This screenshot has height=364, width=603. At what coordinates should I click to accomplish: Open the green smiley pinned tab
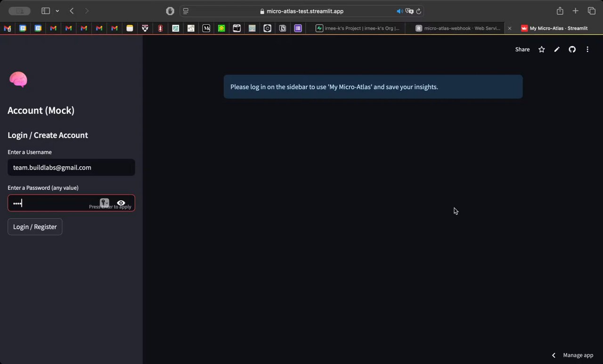(221, 28)
